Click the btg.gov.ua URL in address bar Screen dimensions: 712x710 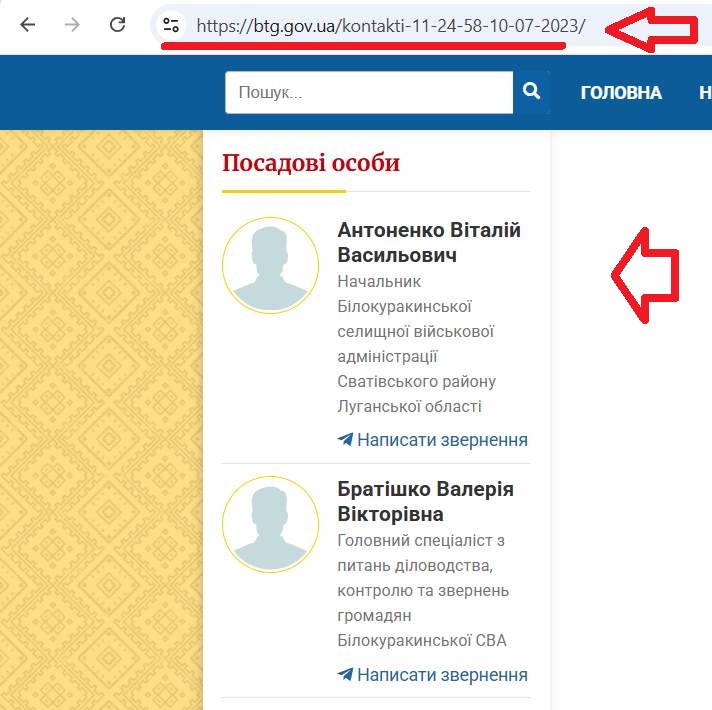pyautogui.click(x=390, y=27)
